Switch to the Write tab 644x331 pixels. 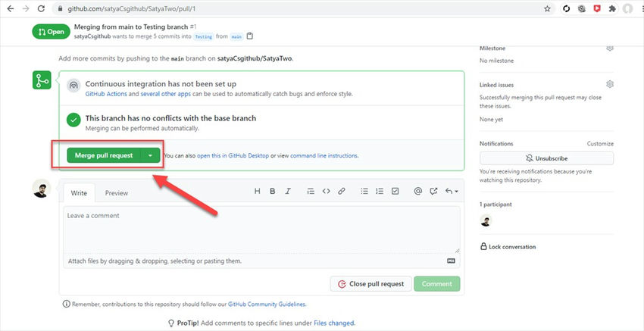click(79, 193)
